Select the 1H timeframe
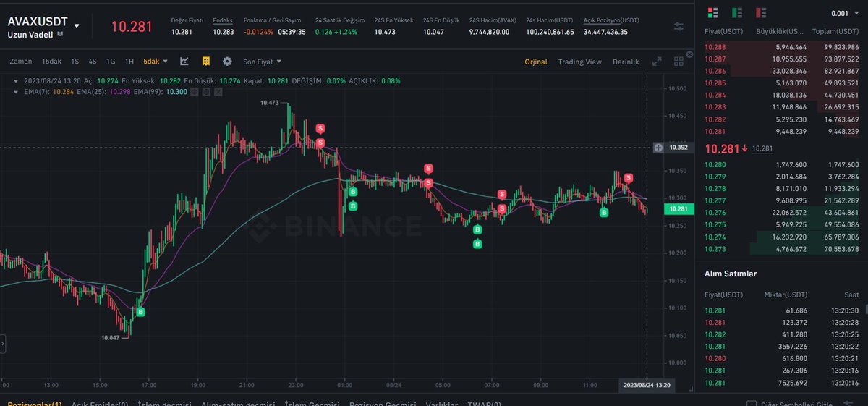This screenshot has width=868, height=406. click(x=129, y=62)
